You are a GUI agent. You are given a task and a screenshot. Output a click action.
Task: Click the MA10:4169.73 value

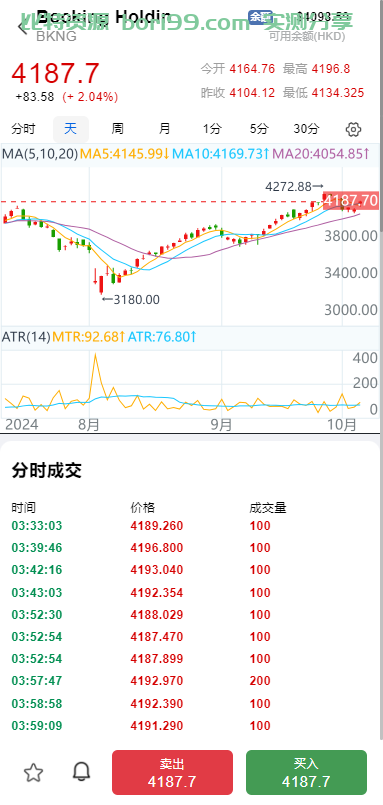[221, 154]
